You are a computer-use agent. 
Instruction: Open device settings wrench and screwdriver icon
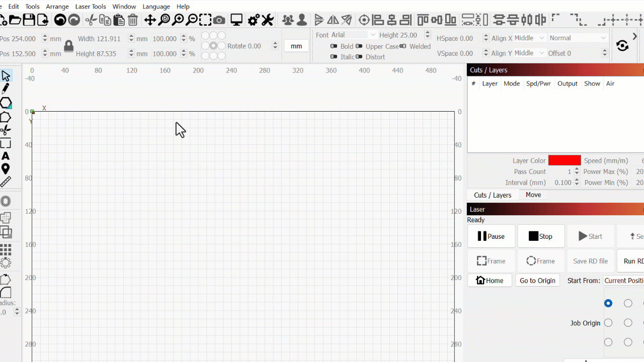pyautogui.click(x=268, y=20)
